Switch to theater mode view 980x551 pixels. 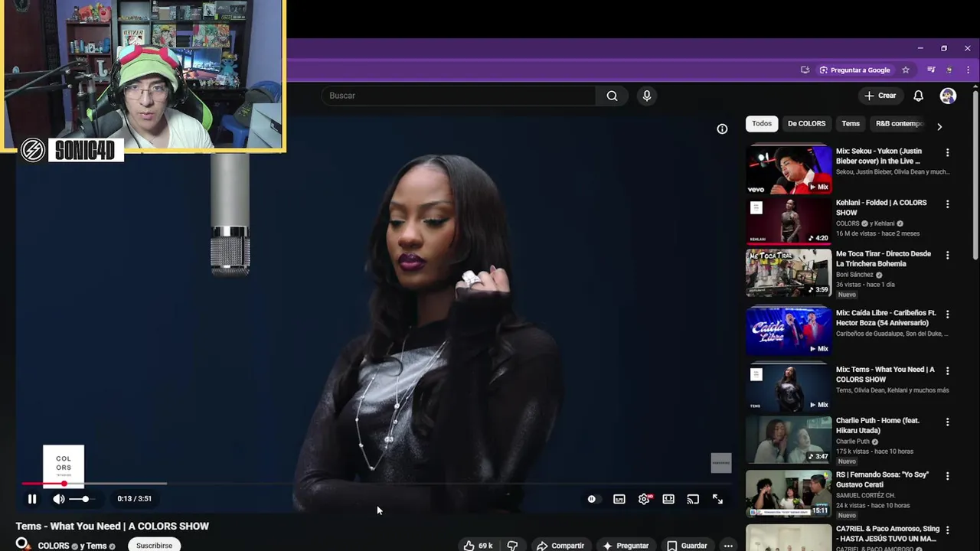click(x=668, y=499)
